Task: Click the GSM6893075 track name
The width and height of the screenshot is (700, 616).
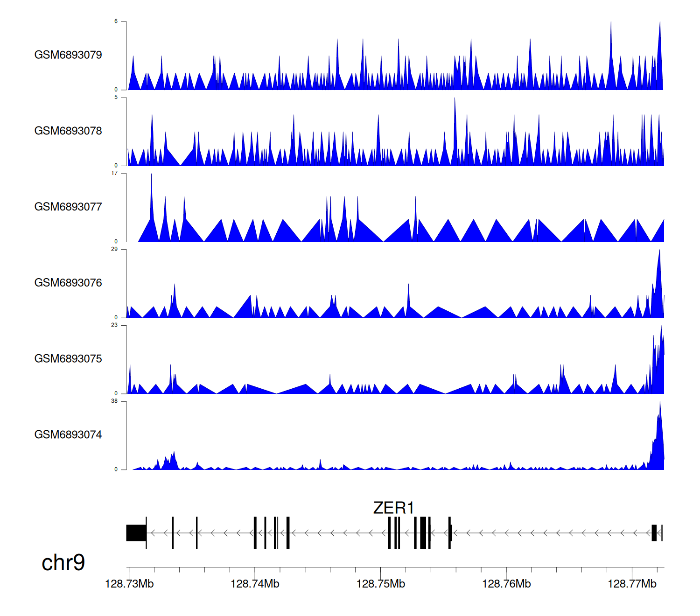Action: tap(68, 359)
